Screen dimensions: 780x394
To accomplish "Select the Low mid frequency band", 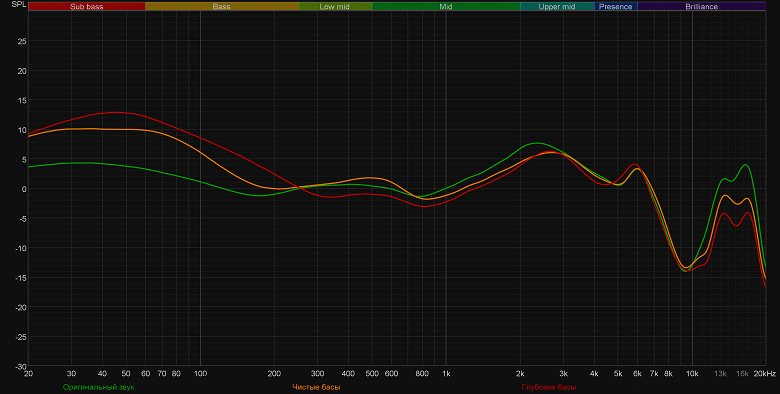I will (335, 6).
